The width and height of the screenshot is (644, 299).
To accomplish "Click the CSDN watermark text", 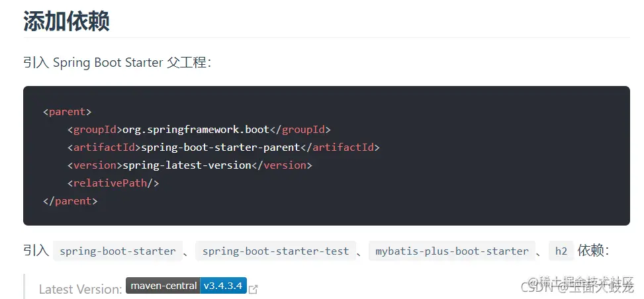I will 537,287.
